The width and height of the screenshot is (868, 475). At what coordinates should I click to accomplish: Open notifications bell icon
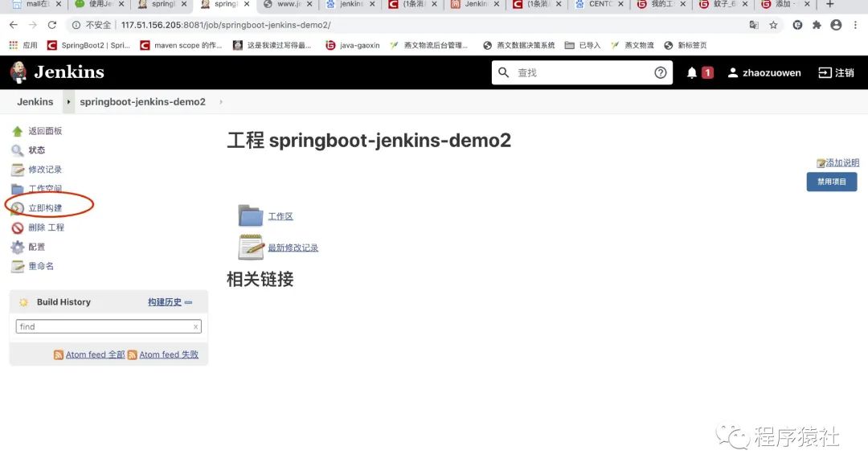tap(691, 72)
